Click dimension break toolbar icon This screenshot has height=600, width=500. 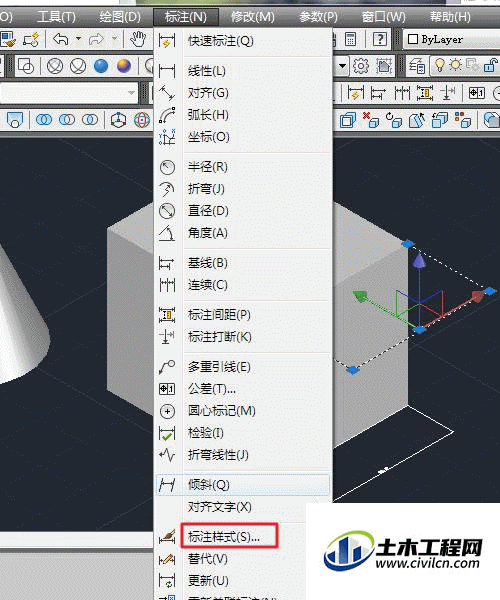click(447, 93)
